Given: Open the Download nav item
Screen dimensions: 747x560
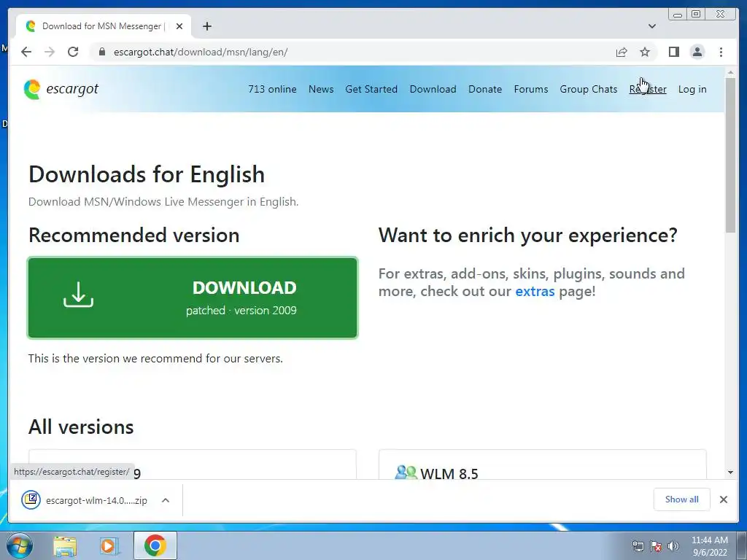Looking at the screenshot, I should click(433, 89).
